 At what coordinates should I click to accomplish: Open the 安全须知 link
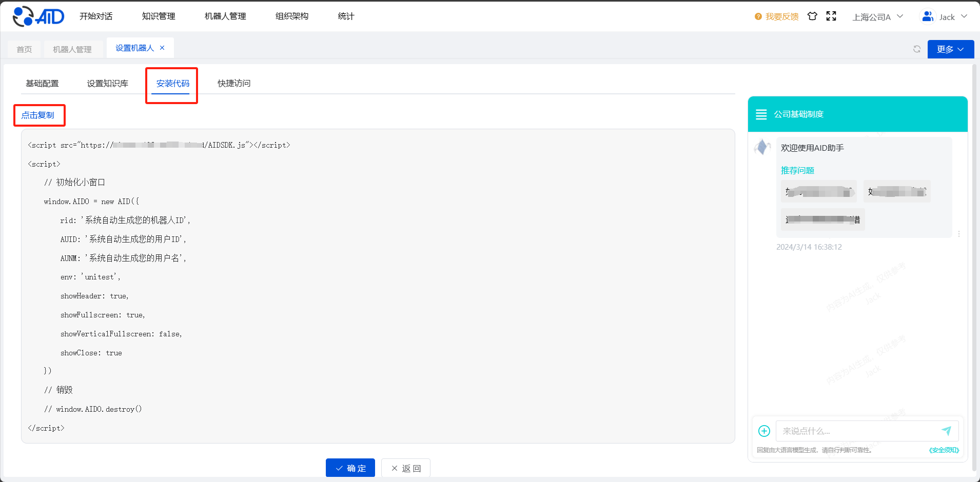point(944,450)
